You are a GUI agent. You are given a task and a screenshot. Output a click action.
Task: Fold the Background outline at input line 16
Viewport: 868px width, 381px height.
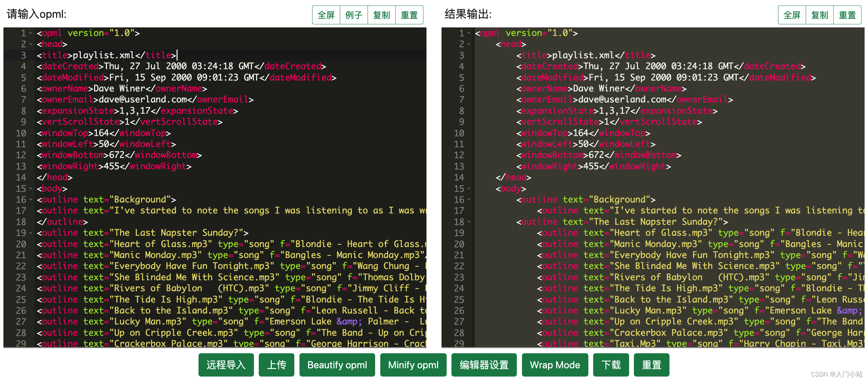[31, 200]
